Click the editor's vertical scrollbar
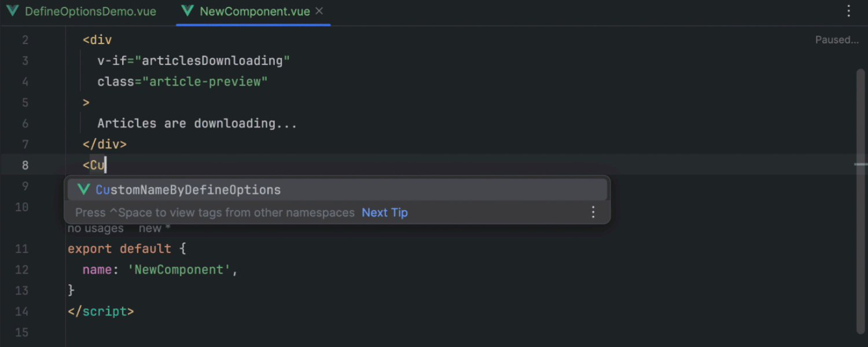The width and height of the screenshot is (868, 347). pyautogui.click(x=860, y=197)
